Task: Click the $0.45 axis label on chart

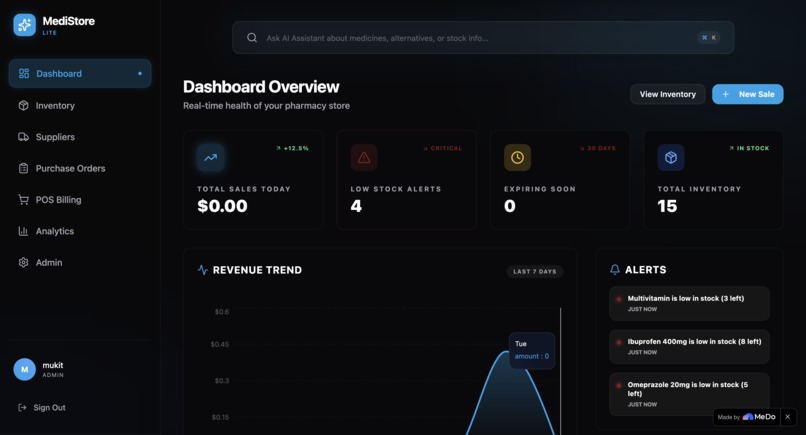Action: click(219, 344)
